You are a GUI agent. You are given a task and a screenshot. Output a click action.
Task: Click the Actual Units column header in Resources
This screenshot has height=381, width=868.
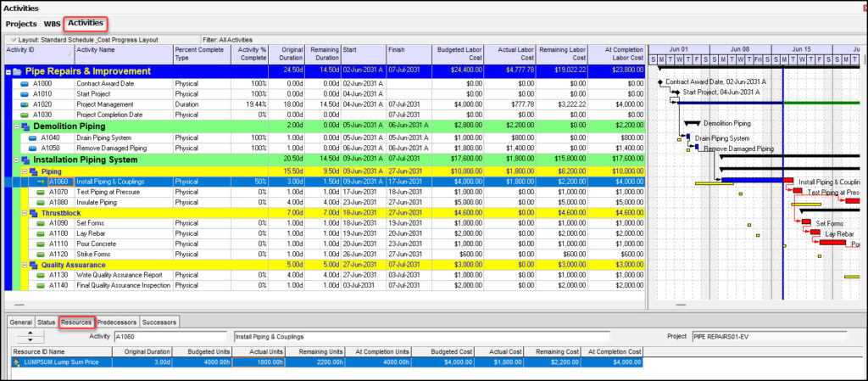pyautogui.click(x=259, y=351)
